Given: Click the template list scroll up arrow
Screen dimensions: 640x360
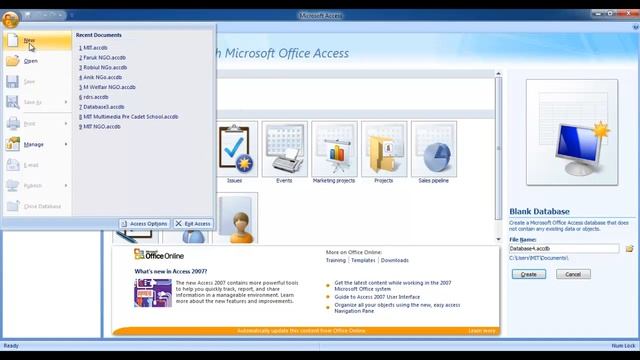Looking at the screenshot, I should (x=498, y=73).
